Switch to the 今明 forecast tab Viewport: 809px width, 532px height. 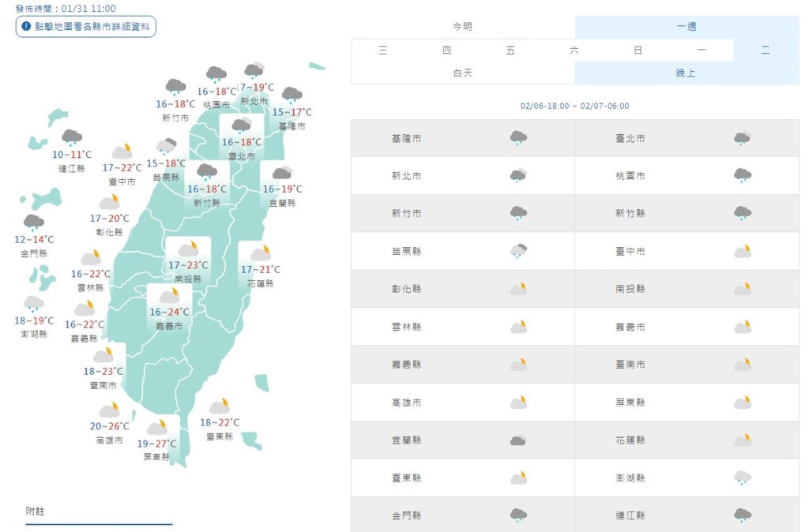pos(462,27)
